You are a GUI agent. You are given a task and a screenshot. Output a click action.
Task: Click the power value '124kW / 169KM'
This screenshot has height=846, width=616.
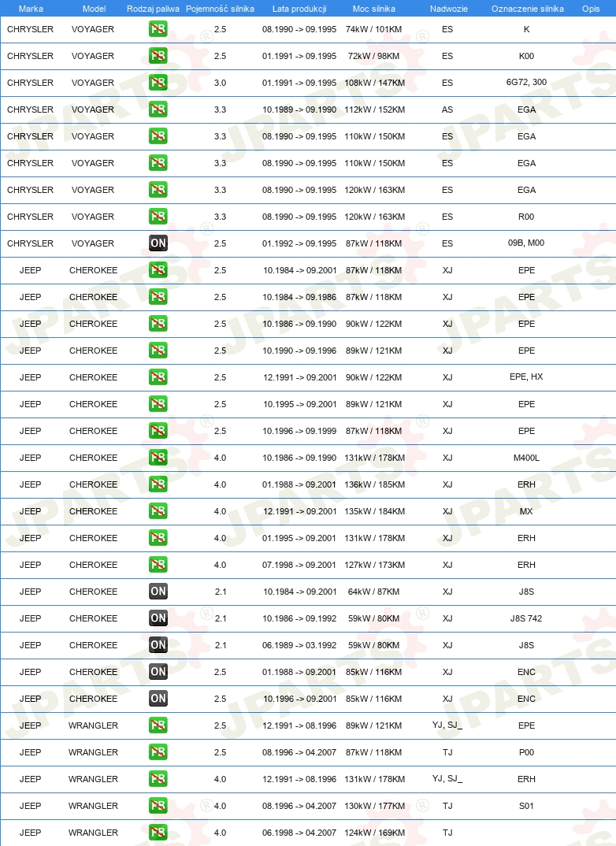pos(374,833)
